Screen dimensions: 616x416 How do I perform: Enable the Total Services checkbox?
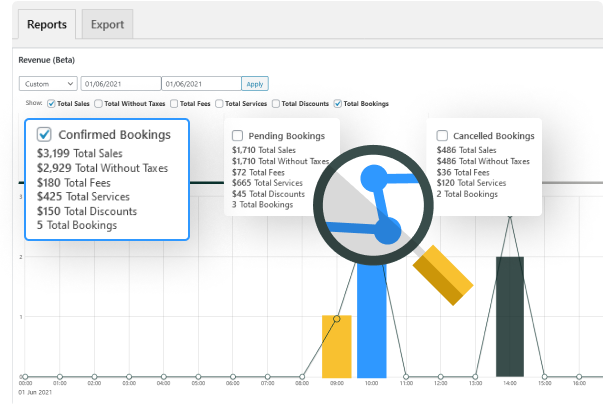pos(219,104)
